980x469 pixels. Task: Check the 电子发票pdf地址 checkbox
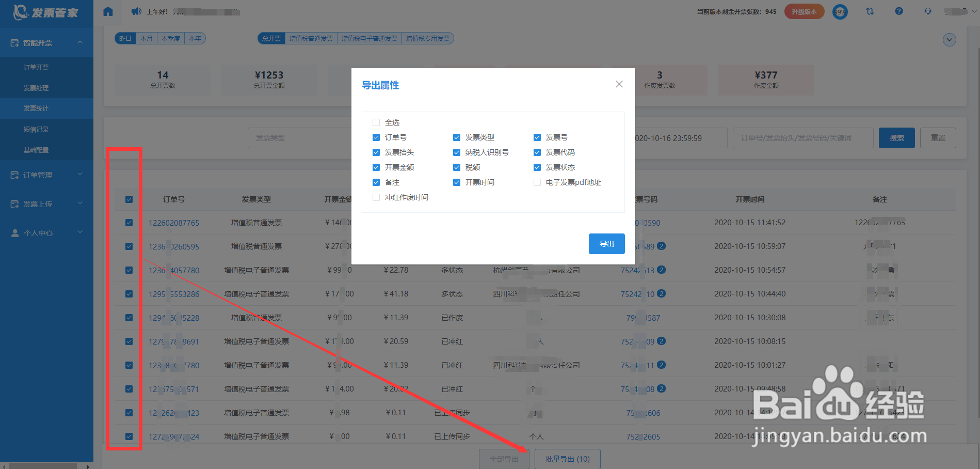pyautogui.click(x=537, y=182)
